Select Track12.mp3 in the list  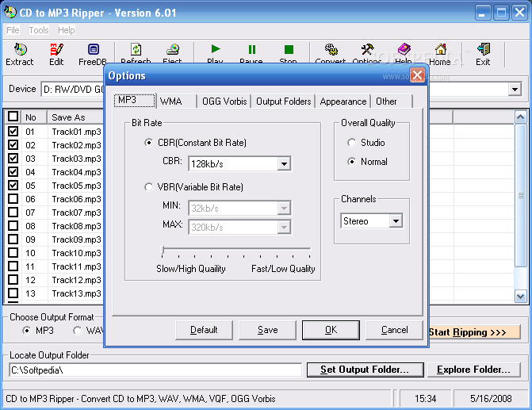click(x=76, y=280)
